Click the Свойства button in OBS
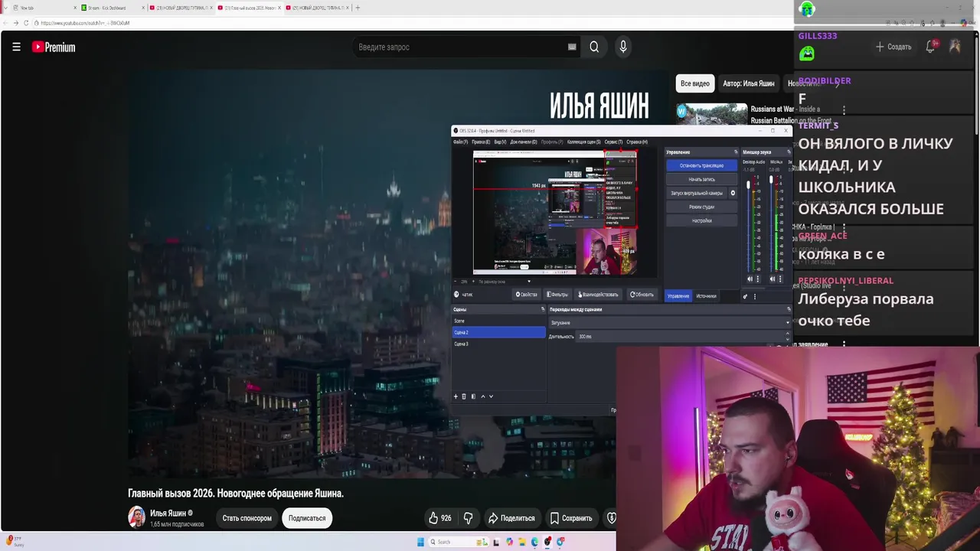 click(527, 295)
